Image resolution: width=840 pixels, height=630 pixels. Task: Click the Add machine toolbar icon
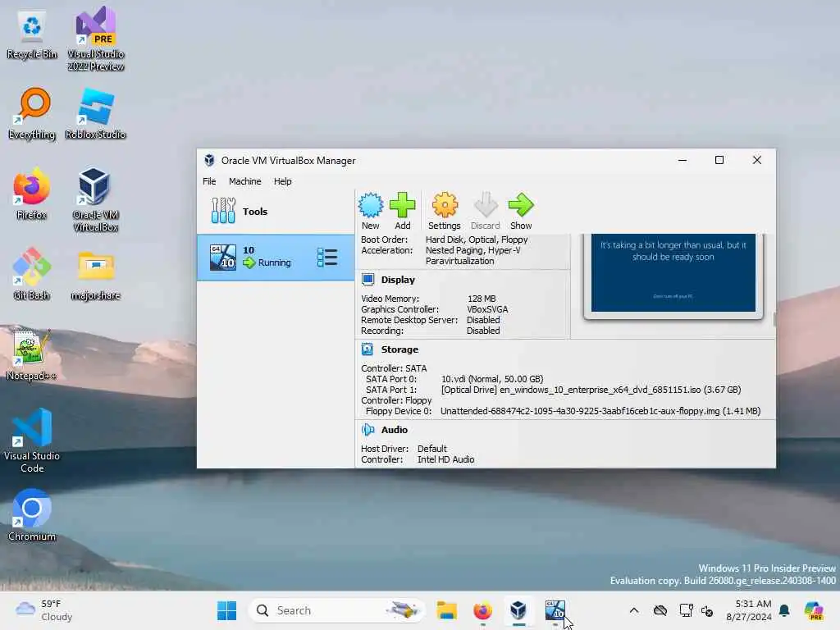[402, 206]
